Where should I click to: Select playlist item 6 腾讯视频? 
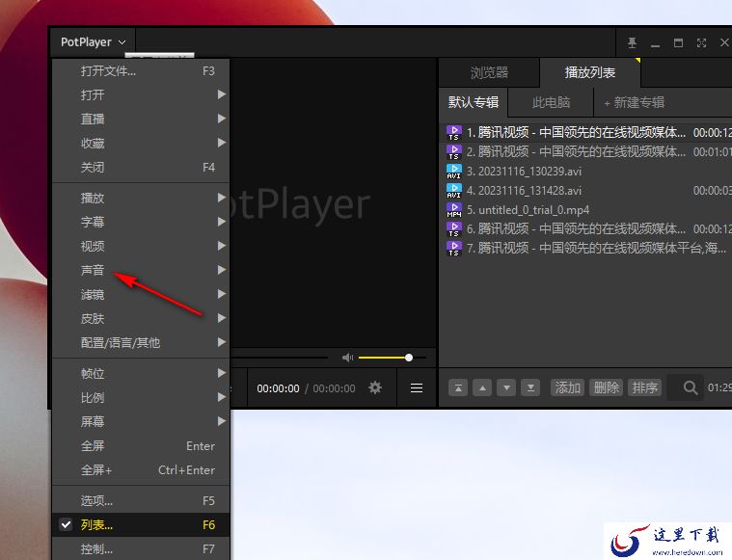click(x=585, y=228)
